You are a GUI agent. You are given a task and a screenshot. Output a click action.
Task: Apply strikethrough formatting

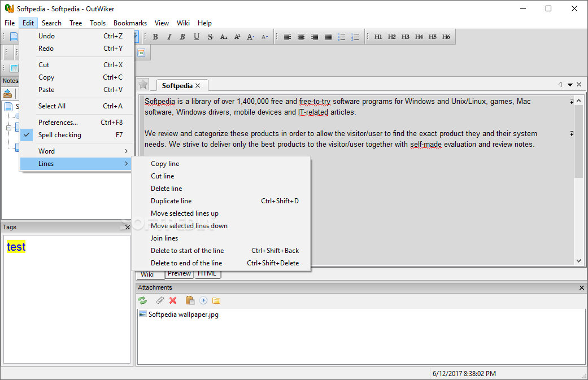(x=210, y=37)
